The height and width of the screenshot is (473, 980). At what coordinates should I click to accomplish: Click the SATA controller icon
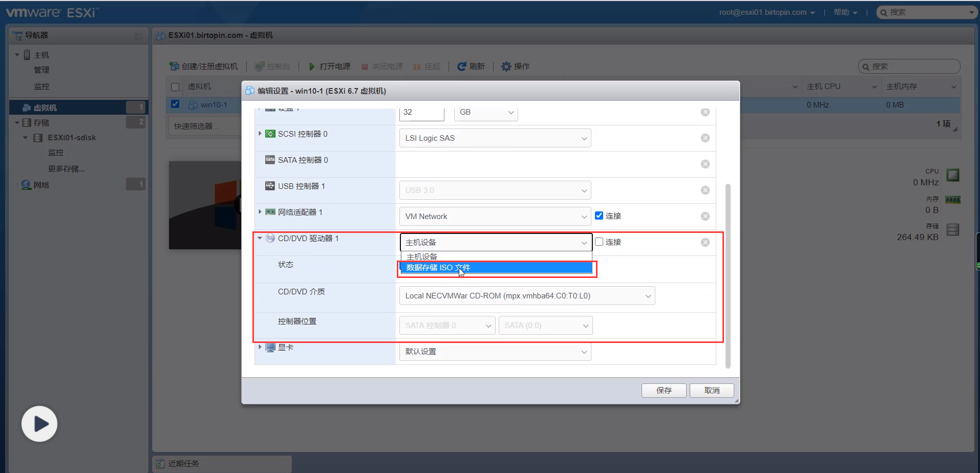pos(270,160)
